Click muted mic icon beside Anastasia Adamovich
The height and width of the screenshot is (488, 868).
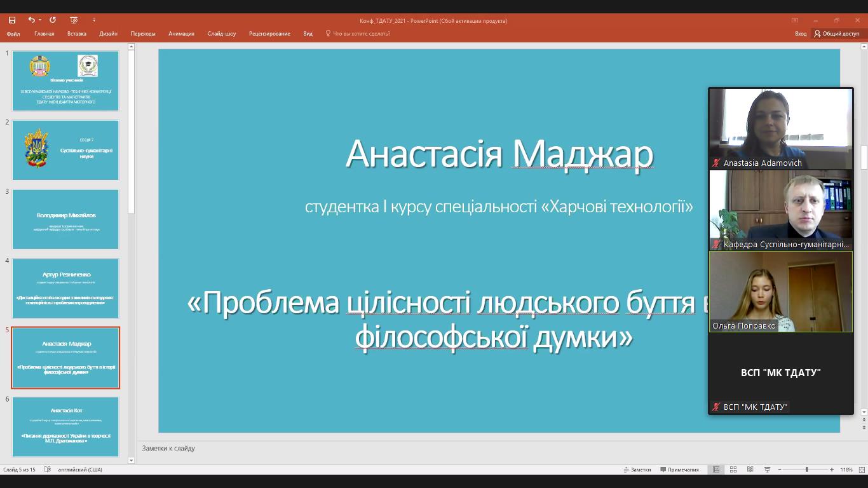pos(716,163)
